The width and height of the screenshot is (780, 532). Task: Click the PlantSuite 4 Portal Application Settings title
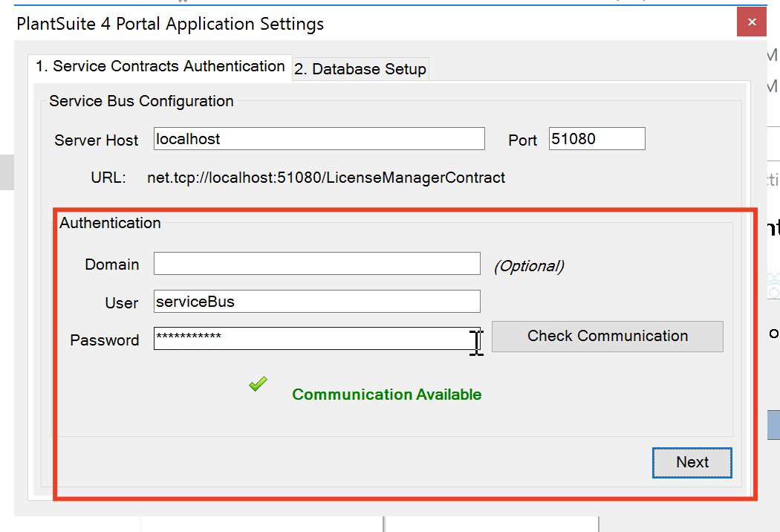click(170, 24)
